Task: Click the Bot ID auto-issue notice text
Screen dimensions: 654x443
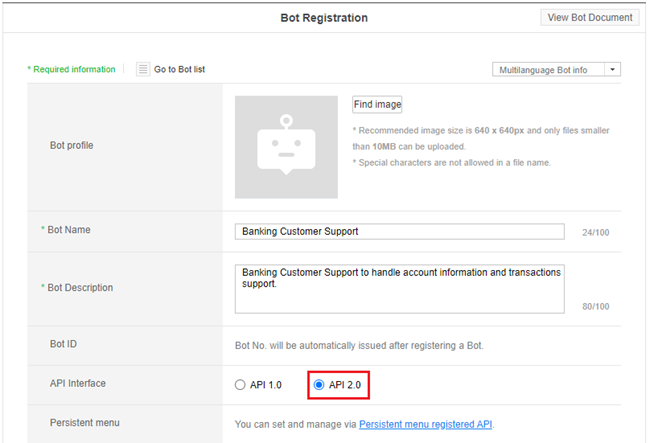Action: (359, 345)
